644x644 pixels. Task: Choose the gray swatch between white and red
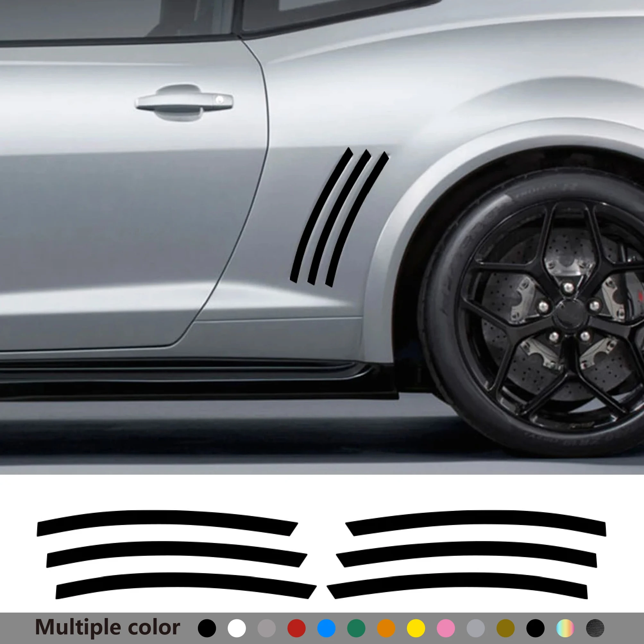267,628
